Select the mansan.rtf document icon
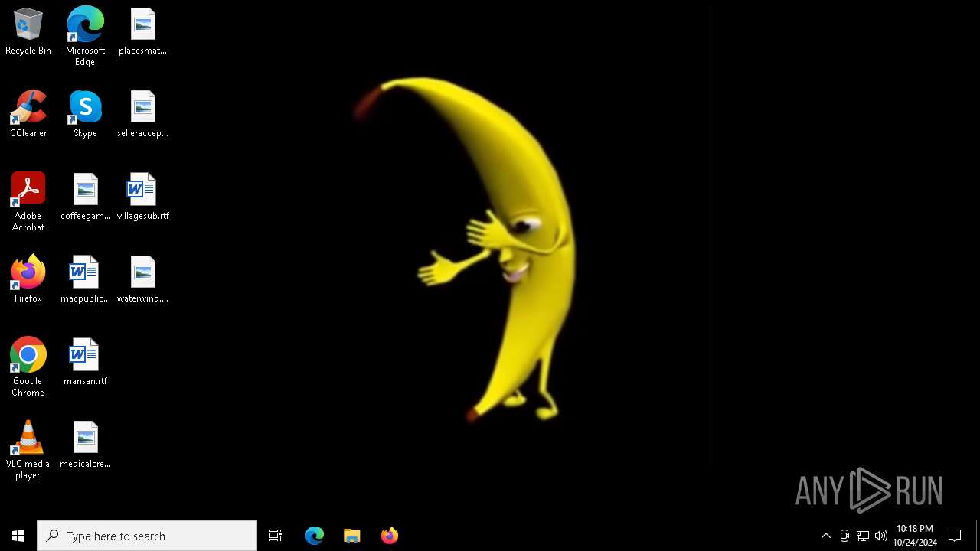Viewport: 980px width, 551px height. 85,363
